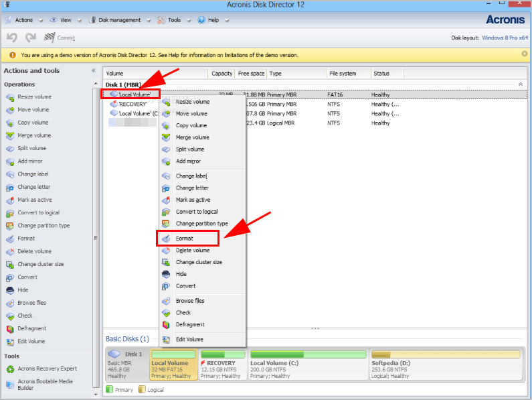Click Add mirror icon in sidebar
532x400 pixels.
click(10, 161)
